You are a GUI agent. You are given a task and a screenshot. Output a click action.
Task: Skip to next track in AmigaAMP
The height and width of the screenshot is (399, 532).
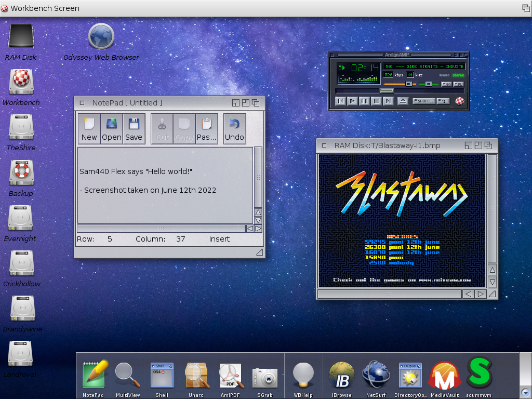(388, 101)
